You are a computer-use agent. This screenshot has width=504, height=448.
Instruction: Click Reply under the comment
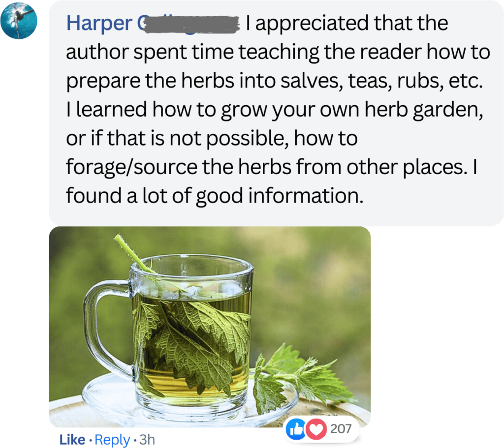[x=112, y=440]
